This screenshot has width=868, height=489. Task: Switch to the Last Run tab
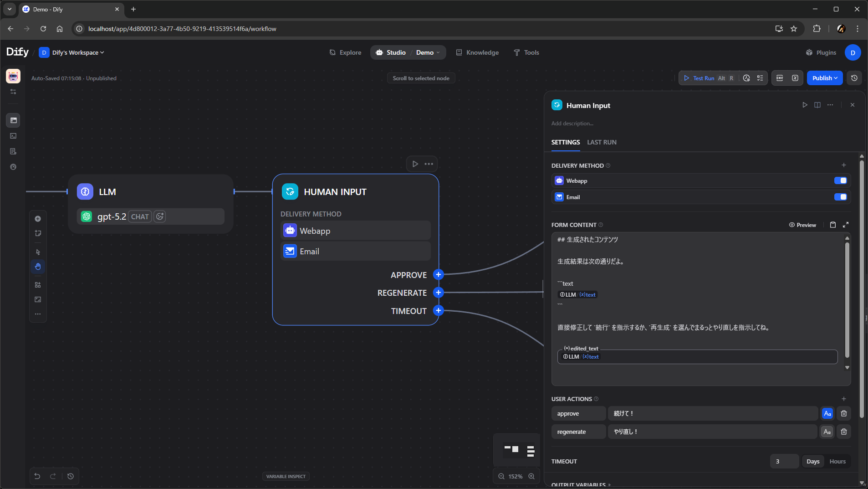[x=602, y=142]
